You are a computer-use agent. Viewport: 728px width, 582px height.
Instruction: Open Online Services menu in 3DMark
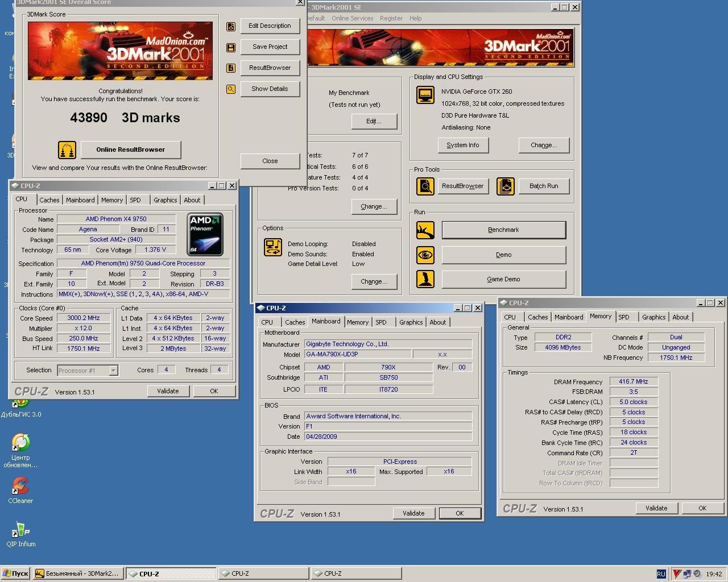pos(353,18)
